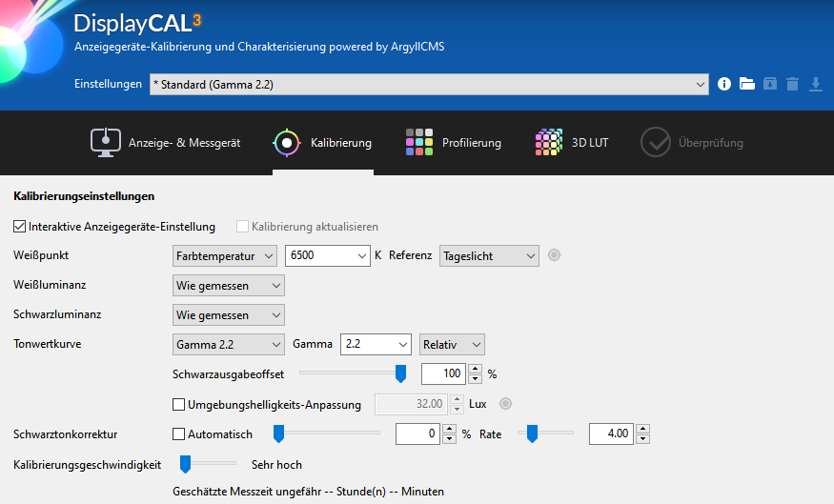Viewport: 834px width, 504px height.
Task: Click the Kalibrierung colored ring icon
Action: pos(287,143)
